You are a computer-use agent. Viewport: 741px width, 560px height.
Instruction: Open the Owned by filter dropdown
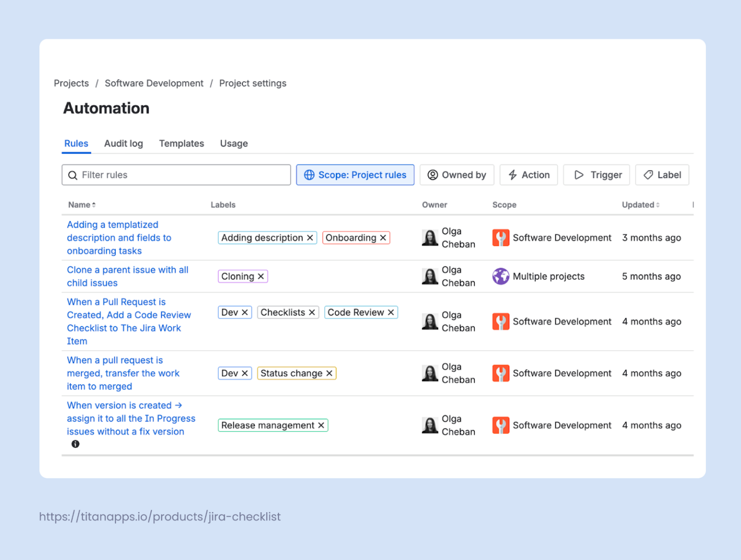point(457,175)
